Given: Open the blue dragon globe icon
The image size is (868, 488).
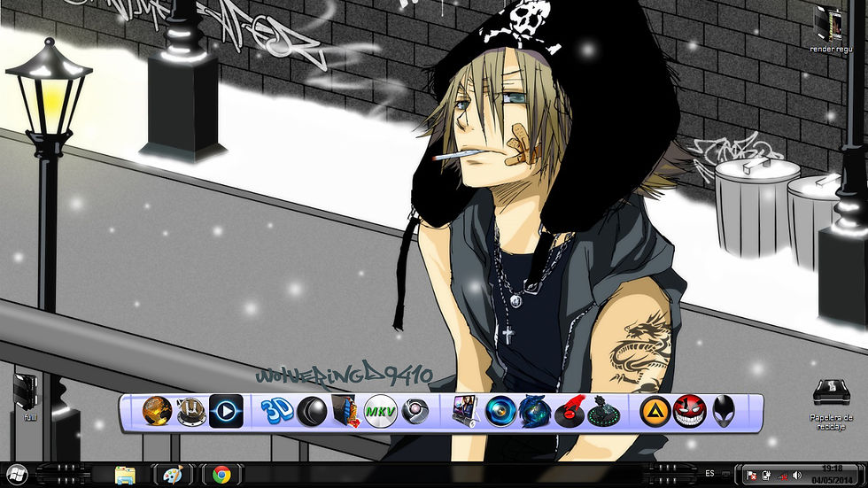Looking at the screenshot, I should tap(535, 412).
